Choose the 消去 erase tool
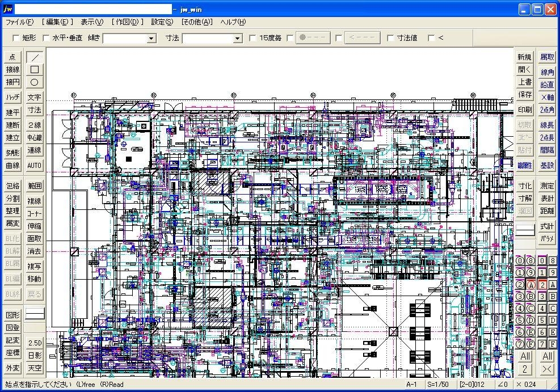The image size is (560, 392). [35, 251]
